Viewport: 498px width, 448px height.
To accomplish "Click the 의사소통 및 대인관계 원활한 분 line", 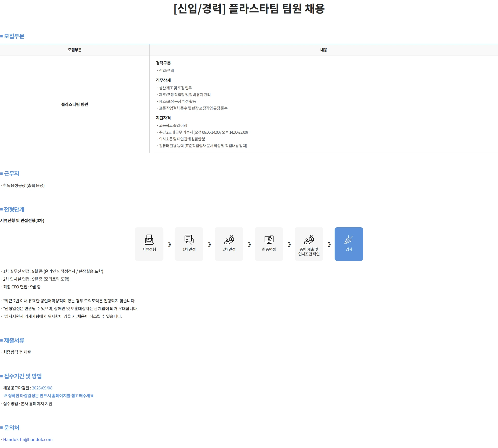I will [182, 139].
